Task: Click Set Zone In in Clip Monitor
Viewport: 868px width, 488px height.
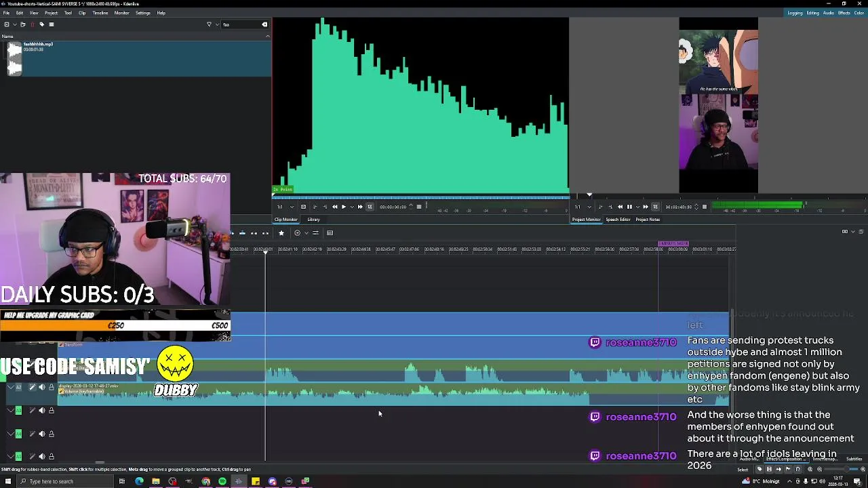Action: (x=315, y=207)
